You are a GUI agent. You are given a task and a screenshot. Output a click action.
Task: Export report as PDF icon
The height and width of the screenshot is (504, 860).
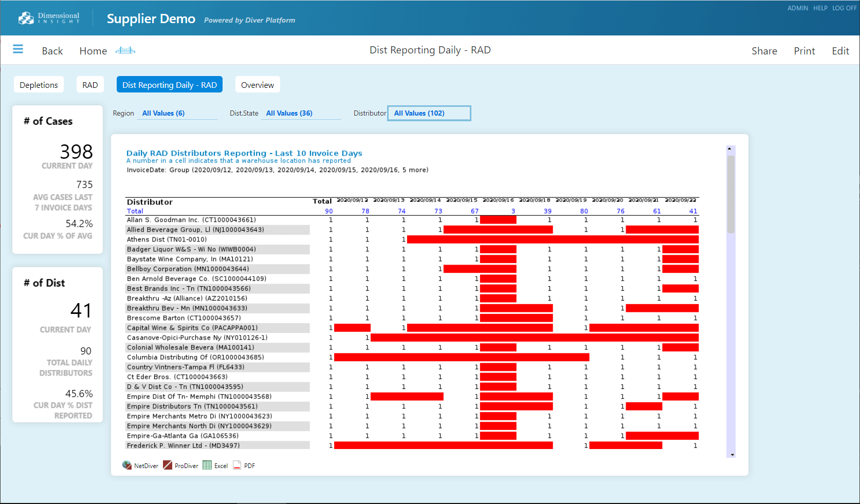tap(237, 465)
